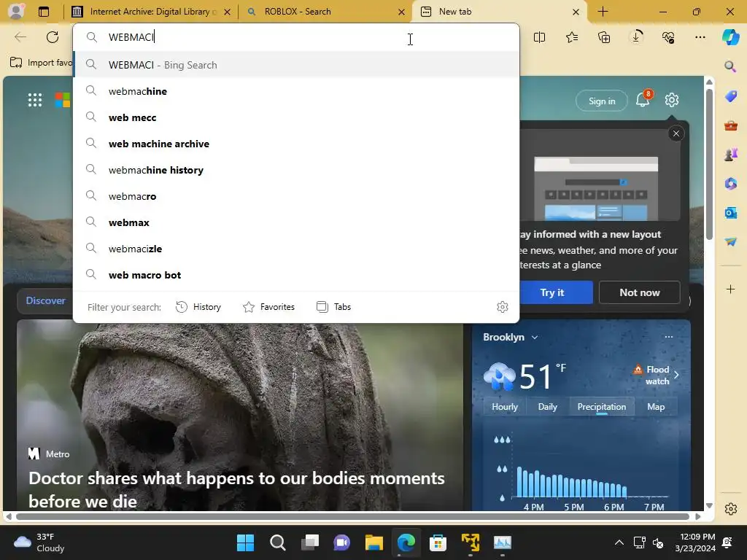Choose webmachine history suggestion
Viewport: 747px width, 560px height.
(x=296, y=169)
